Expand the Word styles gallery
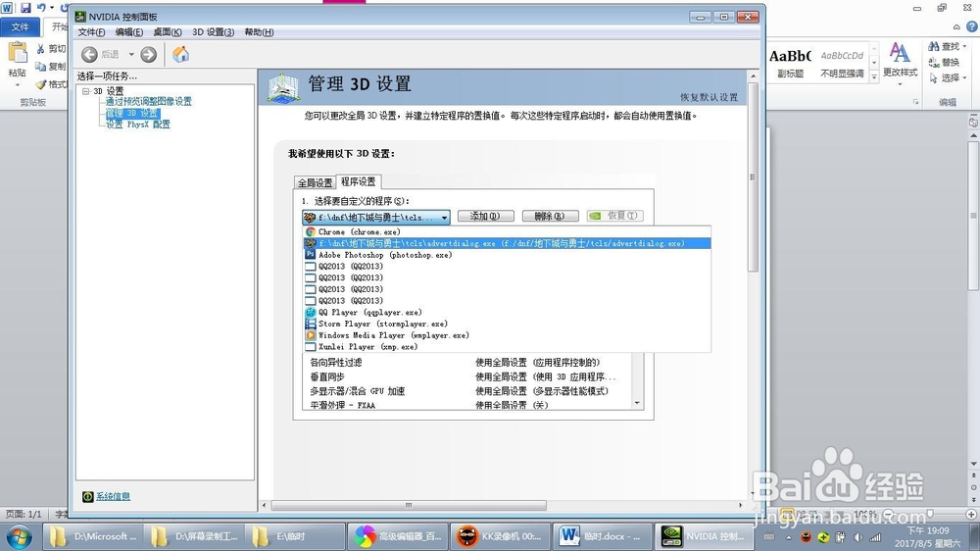 pyautogui.click(x=874, y=76)
